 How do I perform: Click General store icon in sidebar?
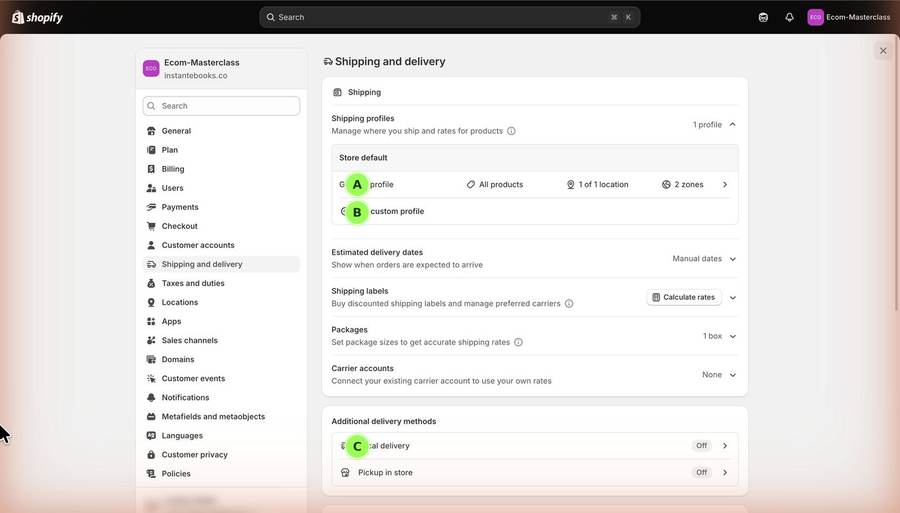pyautogui.click(x=151, y=131)
